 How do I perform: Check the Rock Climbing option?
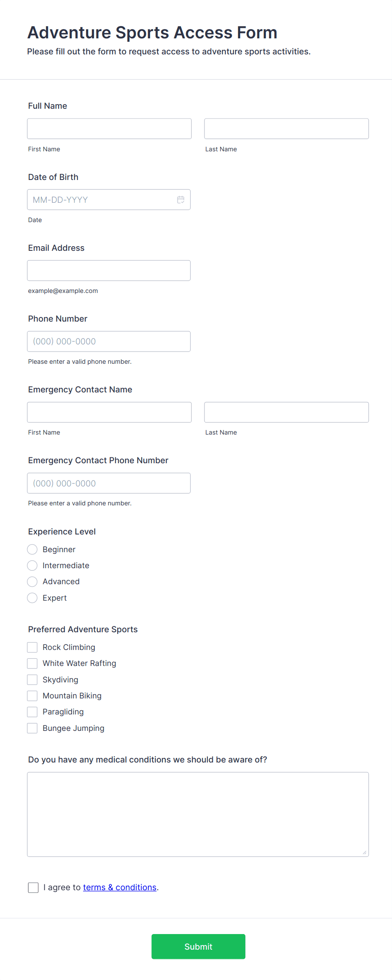click(32, 647)
